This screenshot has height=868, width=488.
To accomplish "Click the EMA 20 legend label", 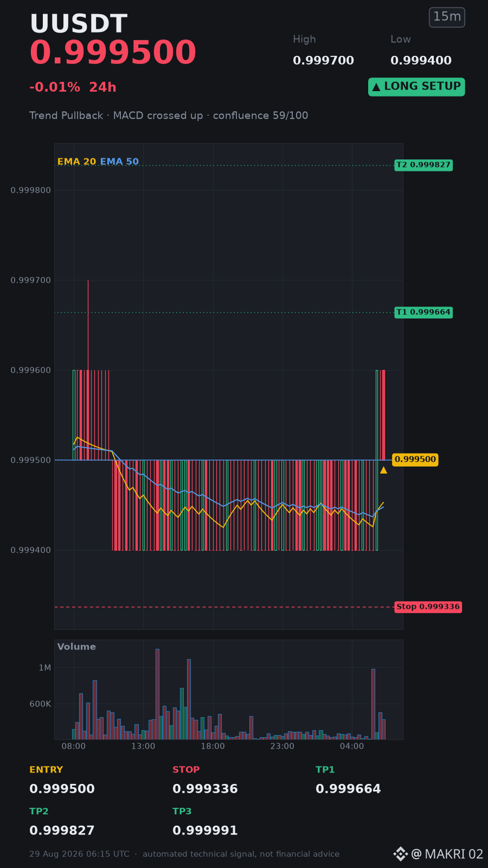I will (x=76, y=162).
